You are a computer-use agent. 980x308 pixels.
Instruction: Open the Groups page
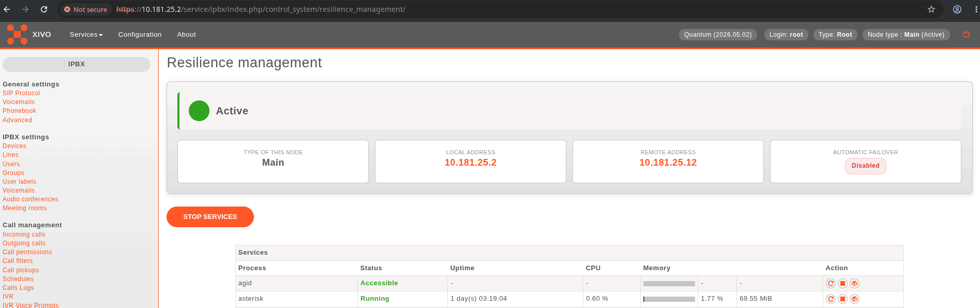(x=13, y=173)
